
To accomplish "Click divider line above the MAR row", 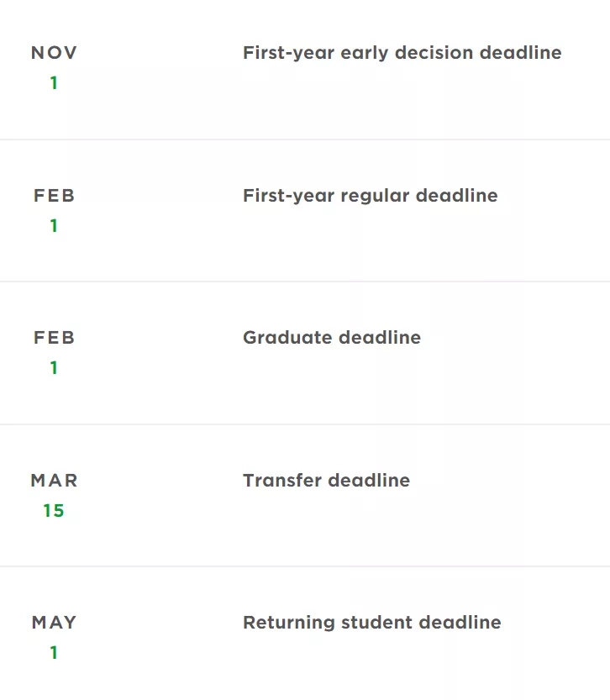I will pos(305,424).
